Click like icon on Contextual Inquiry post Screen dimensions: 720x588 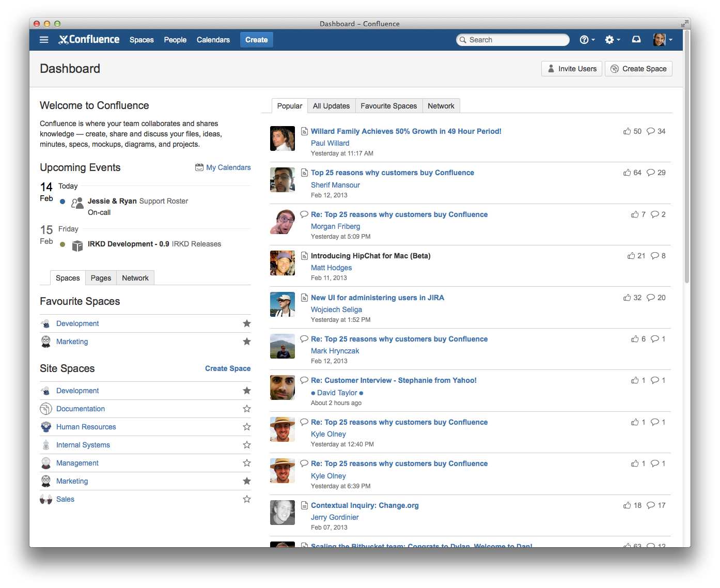click(x=627, y=505)
